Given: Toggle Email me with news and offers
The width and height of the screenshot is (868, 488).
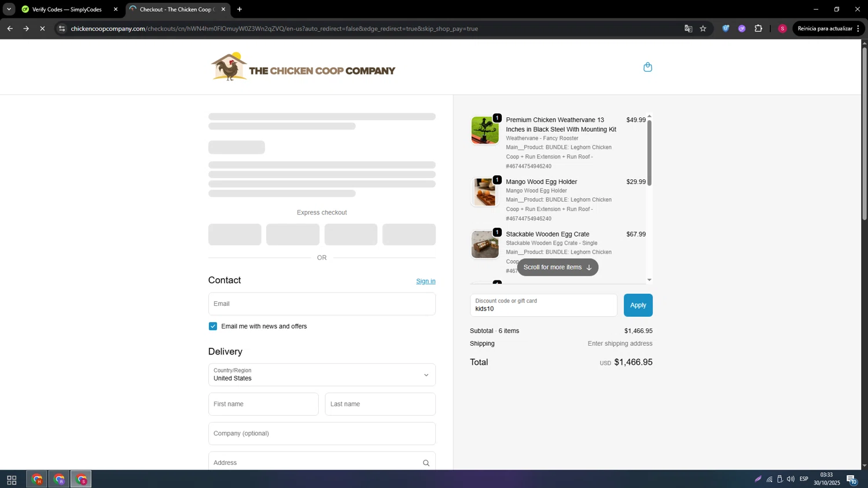Looking at the screenshot, I should pyautogui.click(x=213, y=326).
